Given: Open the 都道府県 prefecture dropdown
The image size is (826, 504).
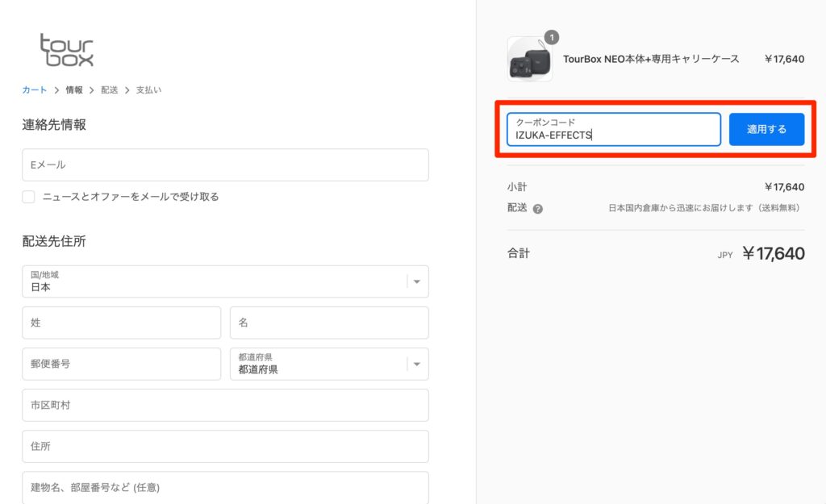Looking at the screenshot, I should 329,364.
